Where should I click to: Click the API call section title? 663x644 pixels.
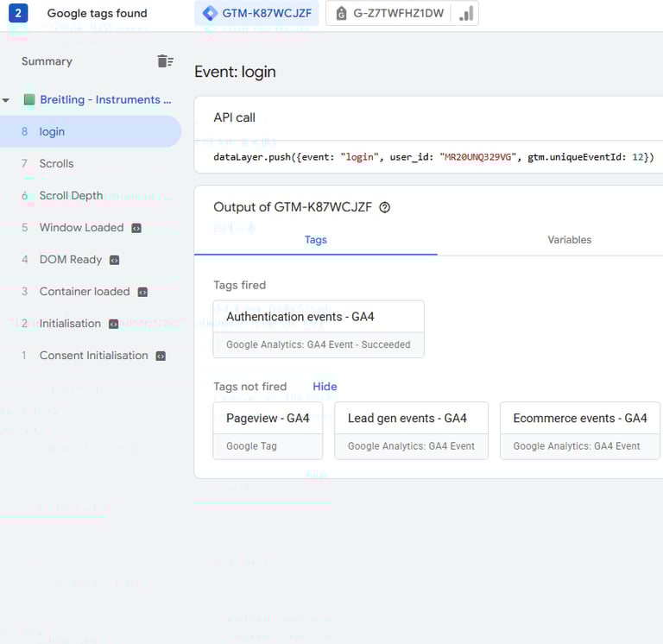pos(234,117)
